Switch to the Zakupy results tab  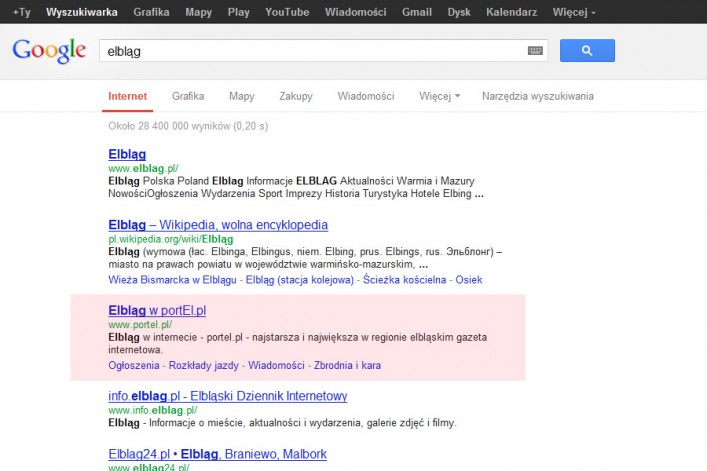tap(296, 96)
